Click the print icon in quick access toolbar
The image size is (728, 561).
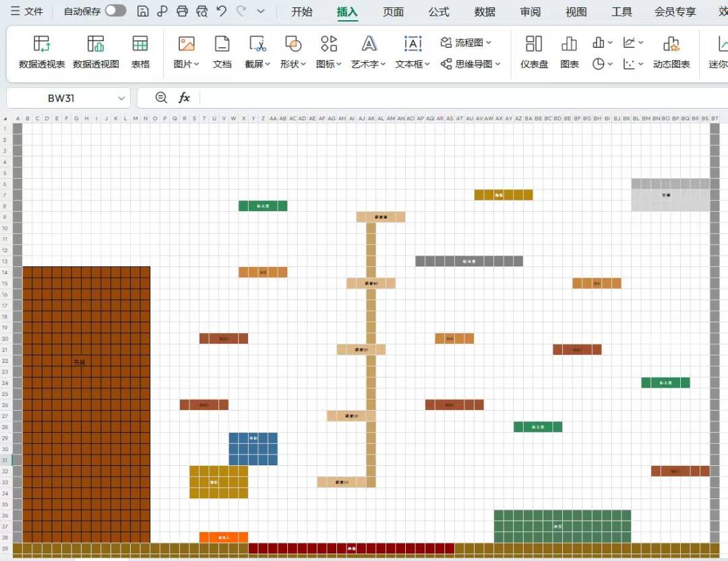(x=182, y=11)
